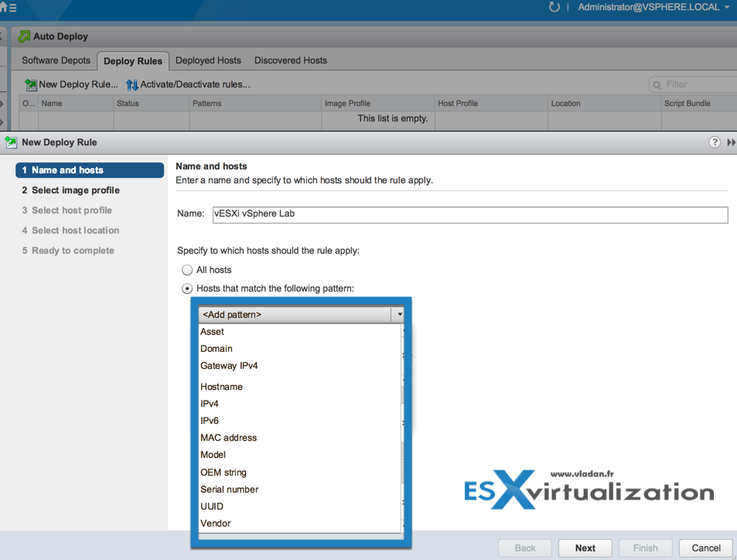Click the Next button
This screenshot has height=560, width=737.
coord(585,548)
